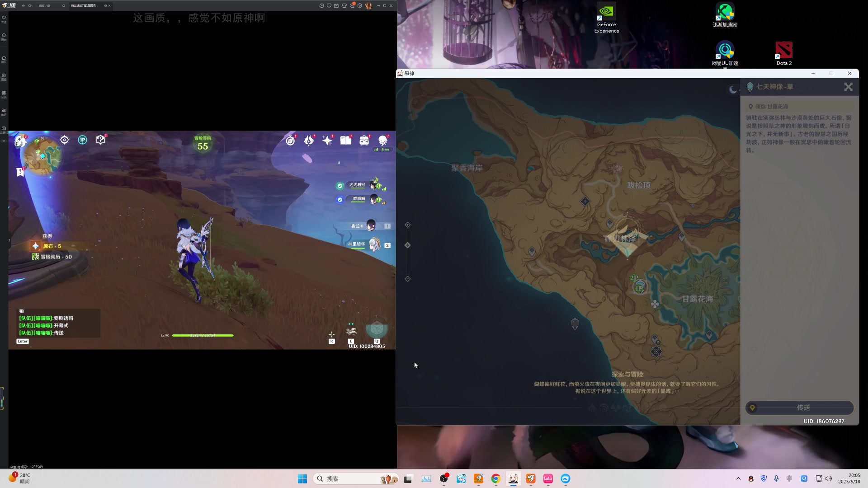The height and width of the screenshot is (488, 868).
Task: Open the Douyu stream back arrow
Action: (24, 5)
